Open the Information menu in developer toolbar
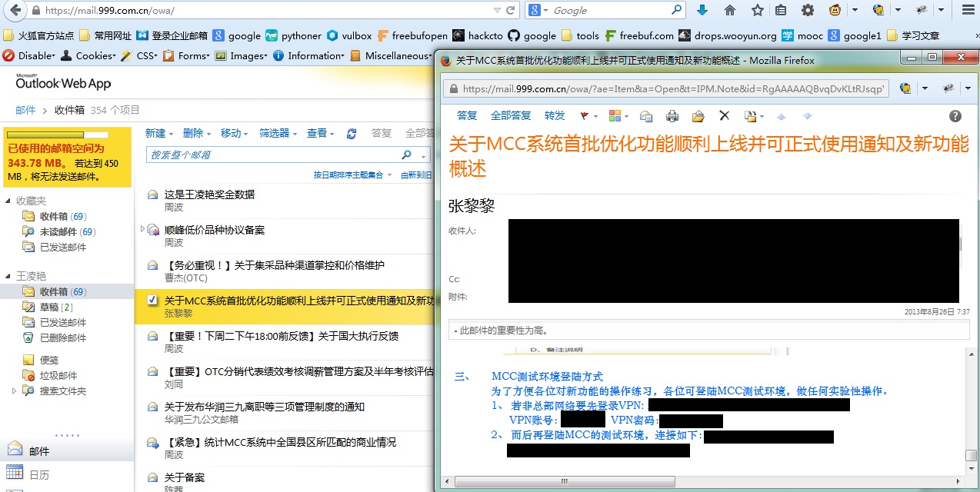Viewport: 980px width, 492px height. pyautogui.click(x=309, y=55)
